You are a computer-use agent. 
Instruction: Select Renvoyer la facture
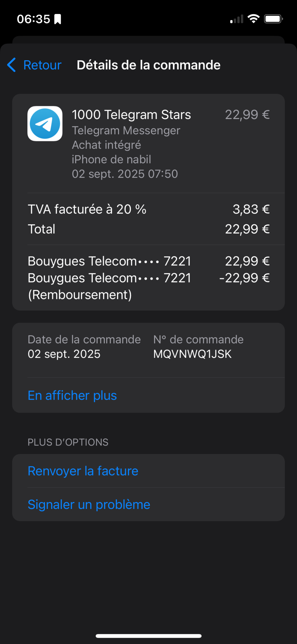coord(83,471)
